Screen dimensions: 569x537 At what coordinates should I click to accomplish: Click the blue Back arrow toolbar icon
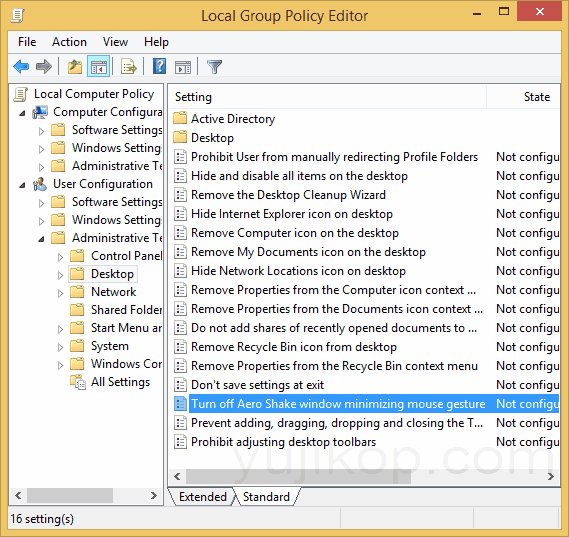(x=21, y=67)
